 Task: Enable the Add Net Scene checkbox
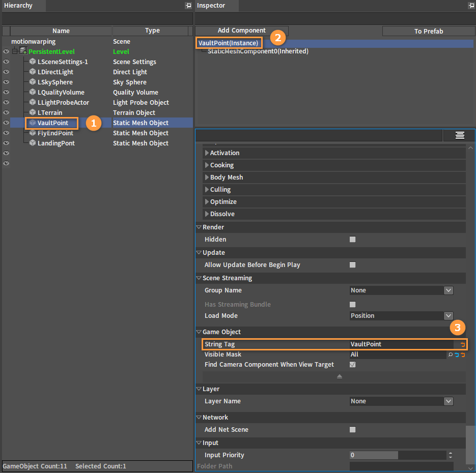[352, 430]
